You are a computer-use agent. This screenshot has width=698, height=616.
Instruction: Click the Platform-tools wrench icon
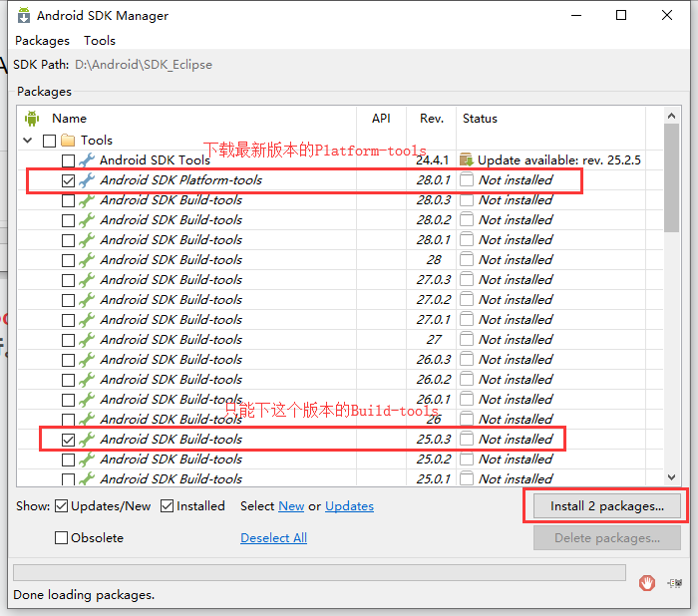click(87, 179)
